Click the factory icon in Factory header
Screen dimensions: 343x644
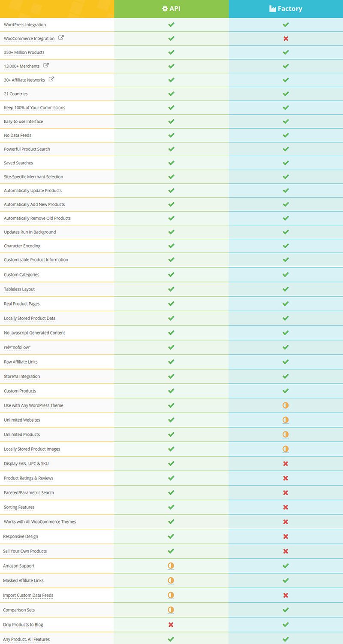(272, 9)
